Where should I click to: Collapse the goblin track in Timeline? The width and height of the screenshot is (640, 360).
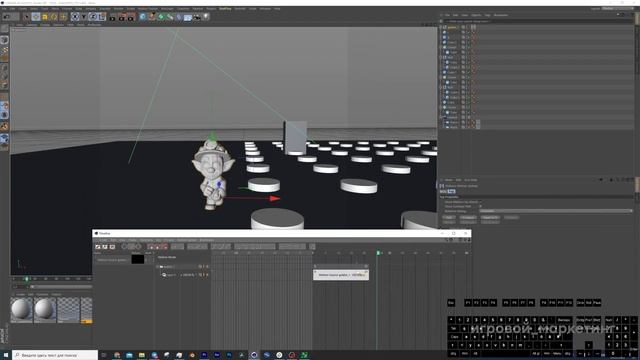pyautogui.click(x=158, y=267)
